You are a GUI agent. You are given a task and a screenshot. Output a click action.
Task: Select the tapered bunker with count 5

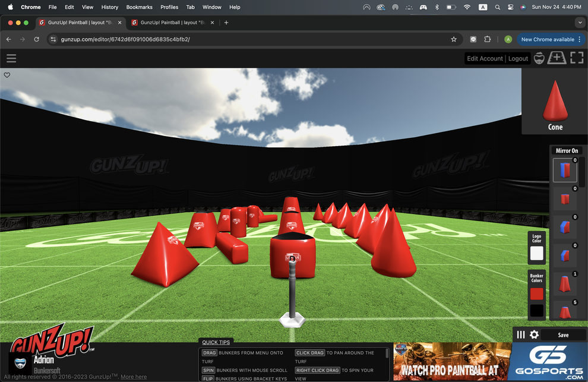click(x=565, y=311)
